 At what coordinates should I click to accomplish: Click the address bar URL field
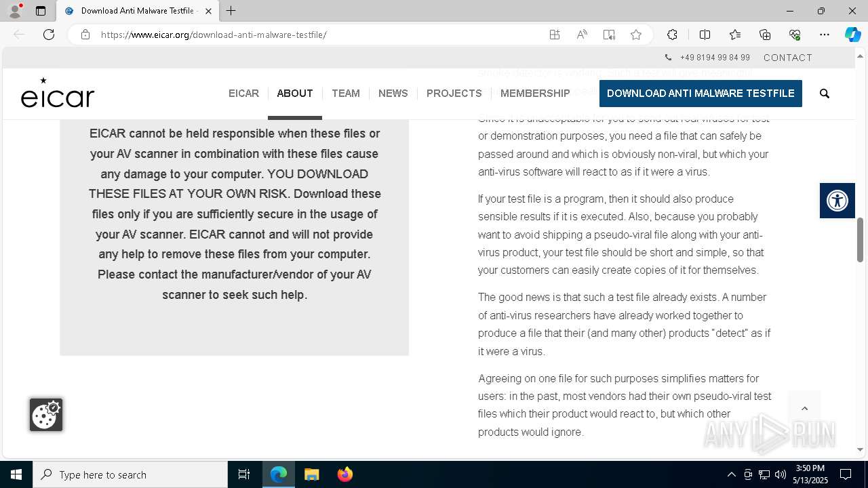[x=319, y=35]
